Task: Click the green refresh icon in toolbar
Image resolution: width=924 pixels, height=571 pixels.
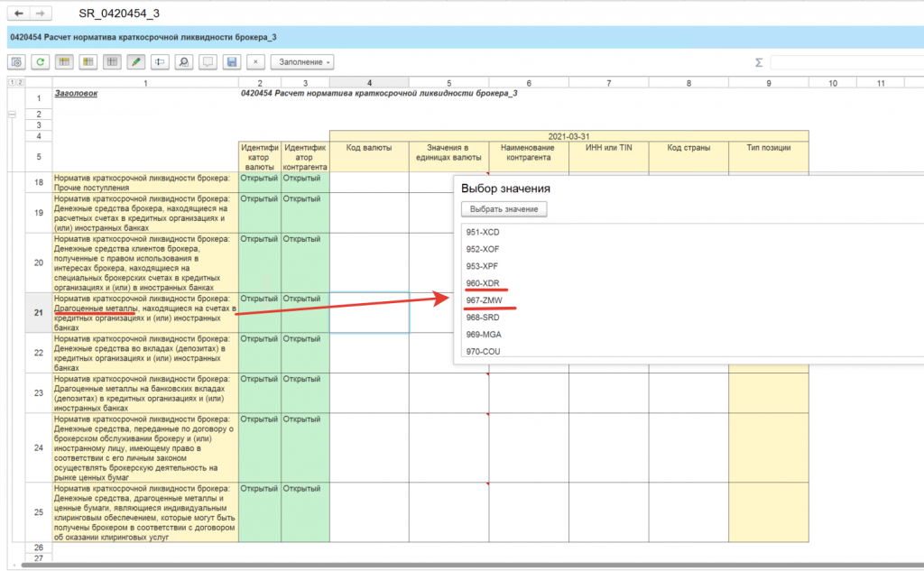Action: [x=41, y=62]
